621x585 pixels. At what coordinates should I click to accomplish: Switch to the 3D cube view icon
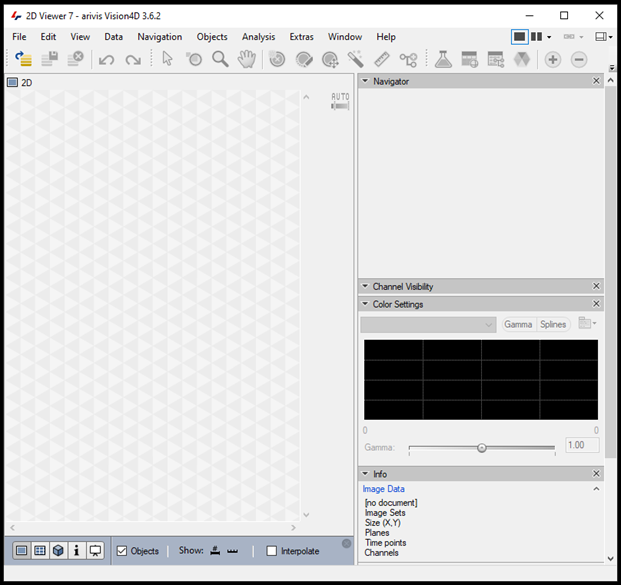coord(59,551)
